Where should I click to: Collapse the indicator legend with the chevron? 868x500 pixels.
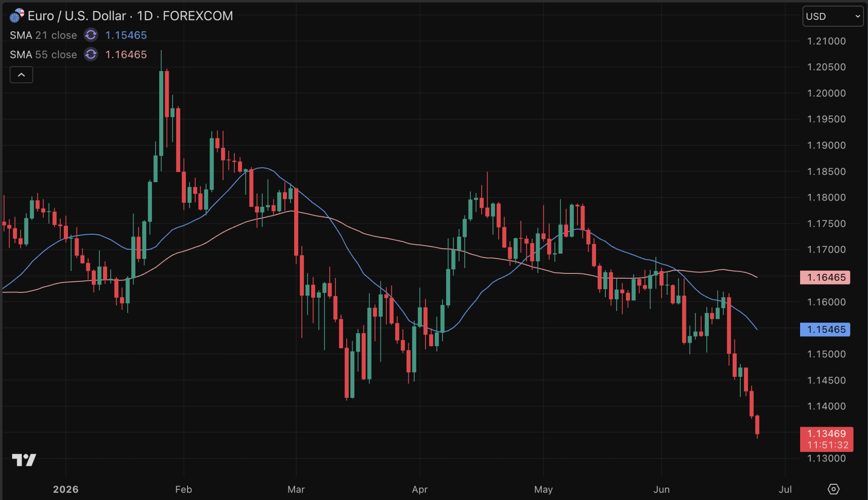point(22,75)
